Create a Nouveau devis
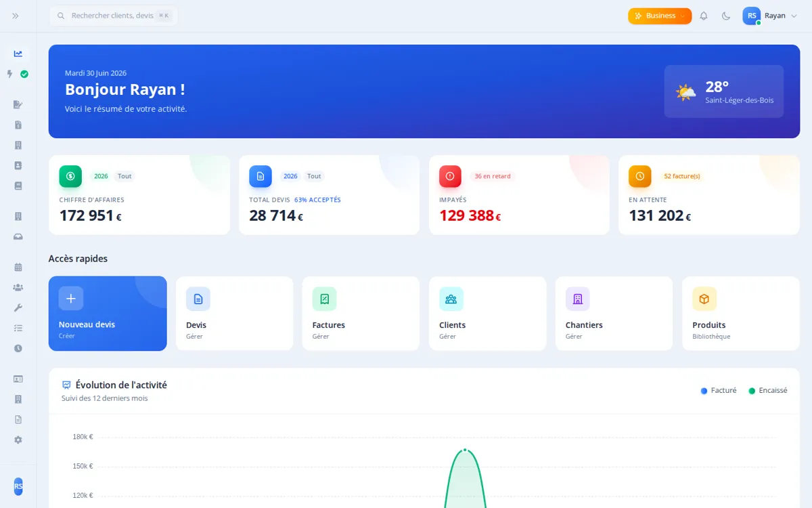The width and height of the screenshot is (812, 508). (x=108, y=314)
